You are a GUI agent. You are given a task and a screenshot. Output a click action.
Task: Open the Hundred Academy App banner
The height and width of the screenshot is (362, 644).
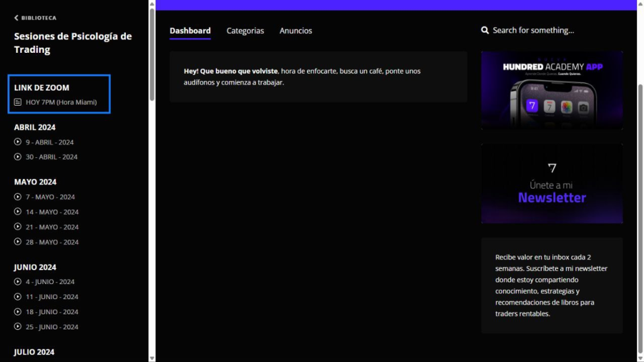(x=552, y=90)
